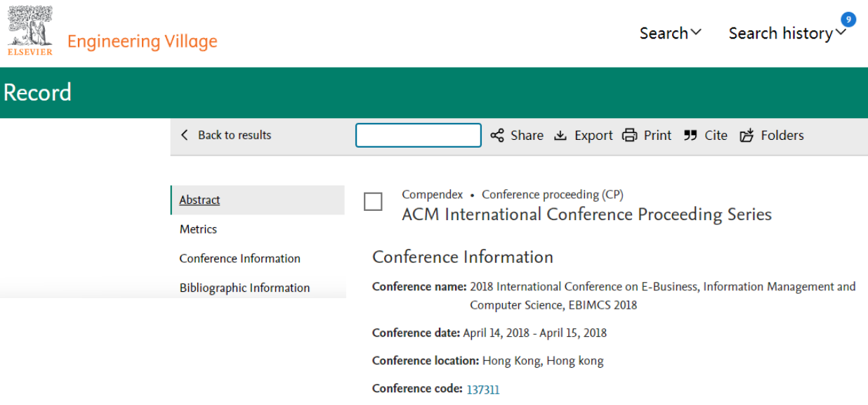868x405 pixels.
Task: Click the Print printer icon
Action: click(x=629, y=136)
